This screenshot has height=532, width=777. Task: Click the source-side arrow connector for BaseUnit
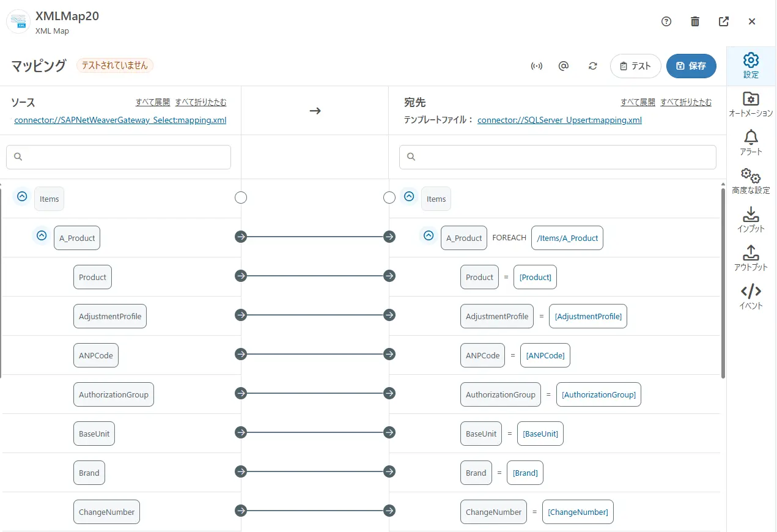coord(241,432)
